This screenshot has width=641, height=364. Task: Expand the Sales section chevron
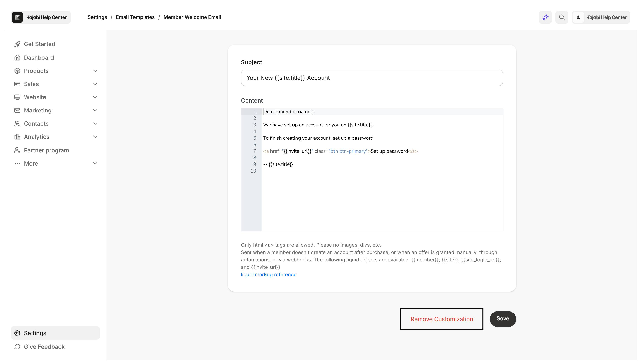(x=95, y=84)
